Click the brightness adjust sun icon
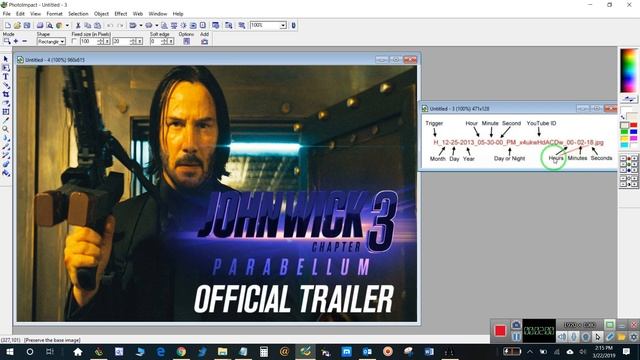The image size is (640, 360). (x=184, y=25)
